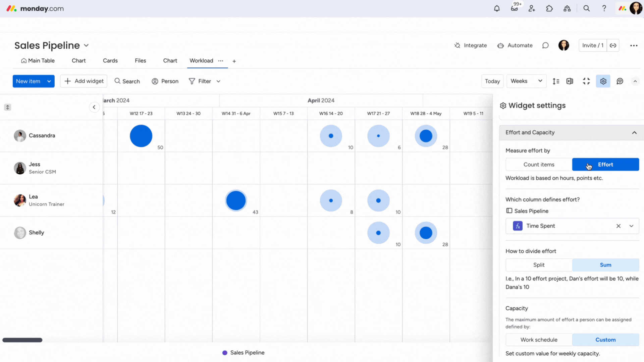Select Lea Unicorn Trainer row
Viewport: 644px width, 362px height.
coord(51,200)
